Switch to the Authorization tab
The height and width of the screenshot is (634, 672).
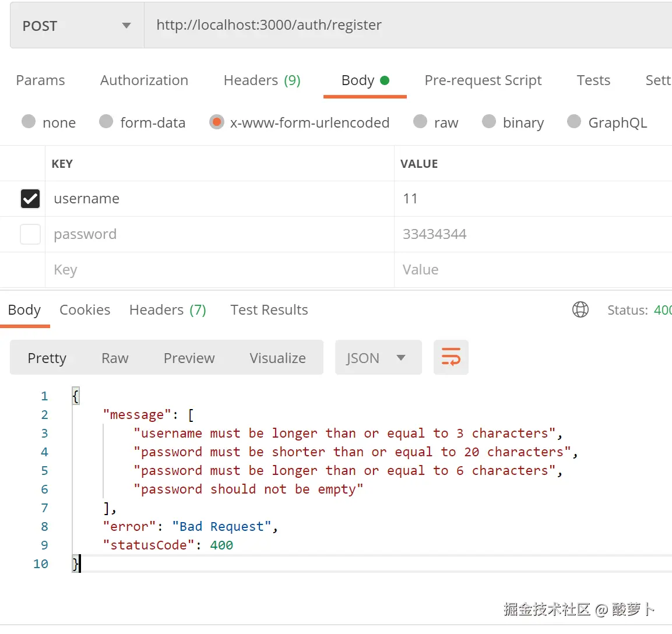click(x=144, y=80)
